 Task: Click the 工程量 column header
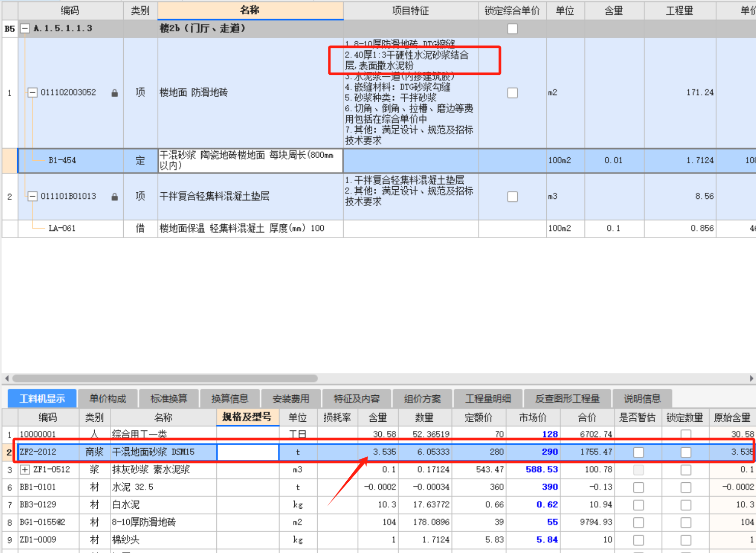click(680, 11)
